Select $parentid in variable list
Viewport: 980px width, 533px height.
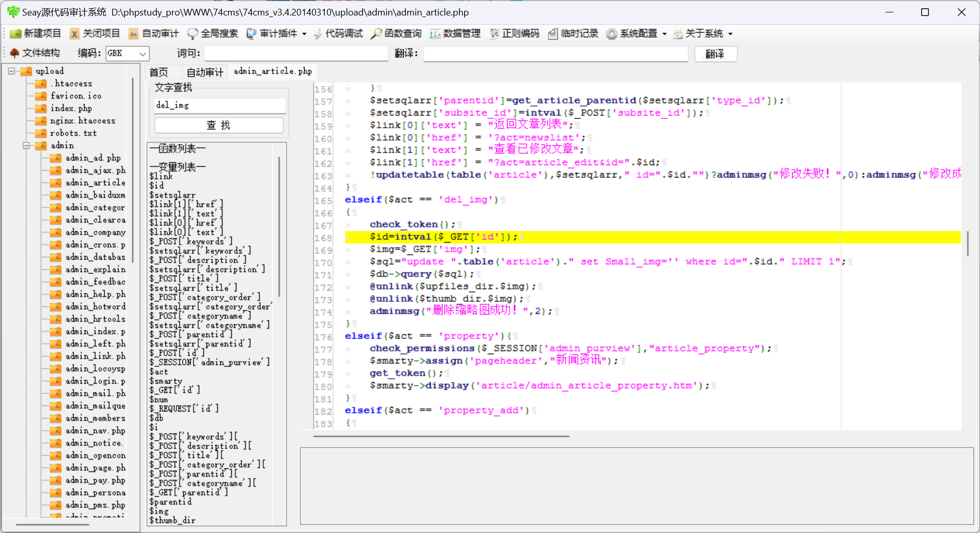pos(170,502)
